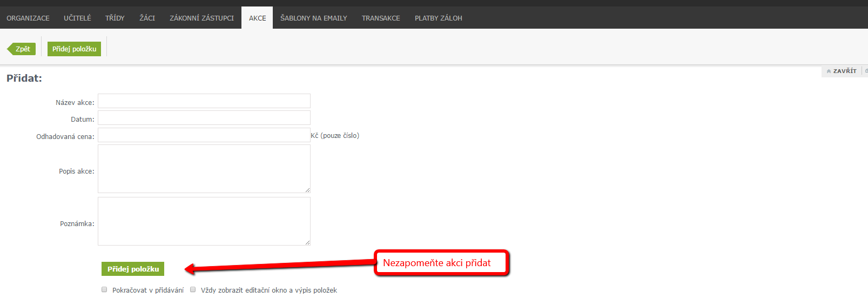Open the PLATBY ZÁLOH tab
This screenshot has height=304, width=868.
pyautogui.click(x=439, y=18)
